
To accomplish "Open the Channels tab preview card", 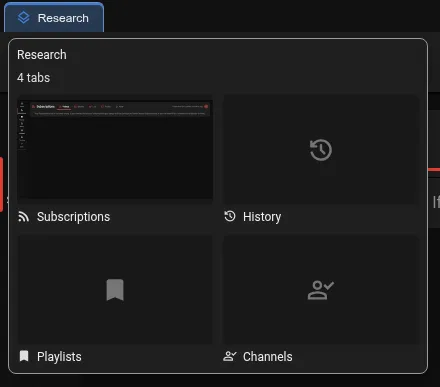I will 321,290.
